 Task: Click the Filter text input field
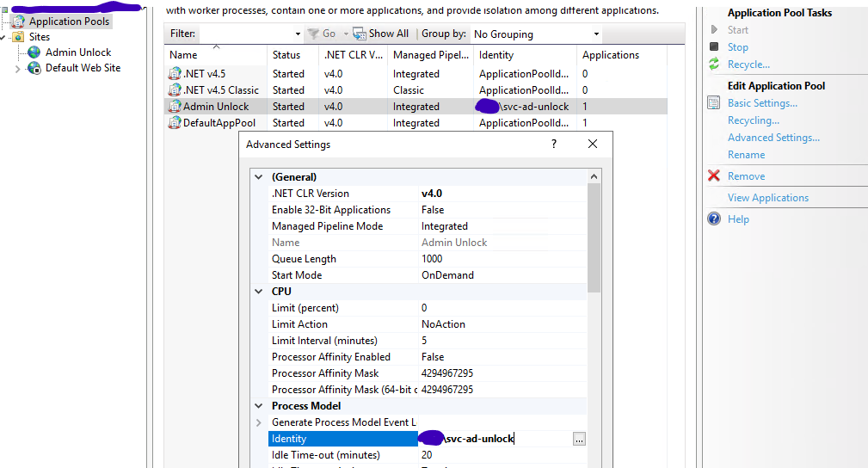pyautogui.click(x=249, y=34)
